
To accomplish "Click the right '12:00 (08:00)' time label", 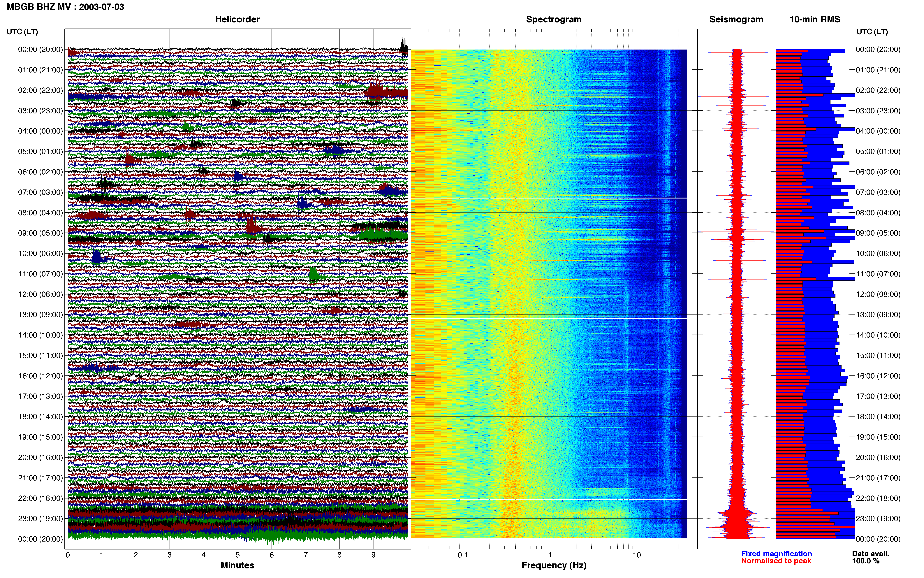I will [878, 294].
